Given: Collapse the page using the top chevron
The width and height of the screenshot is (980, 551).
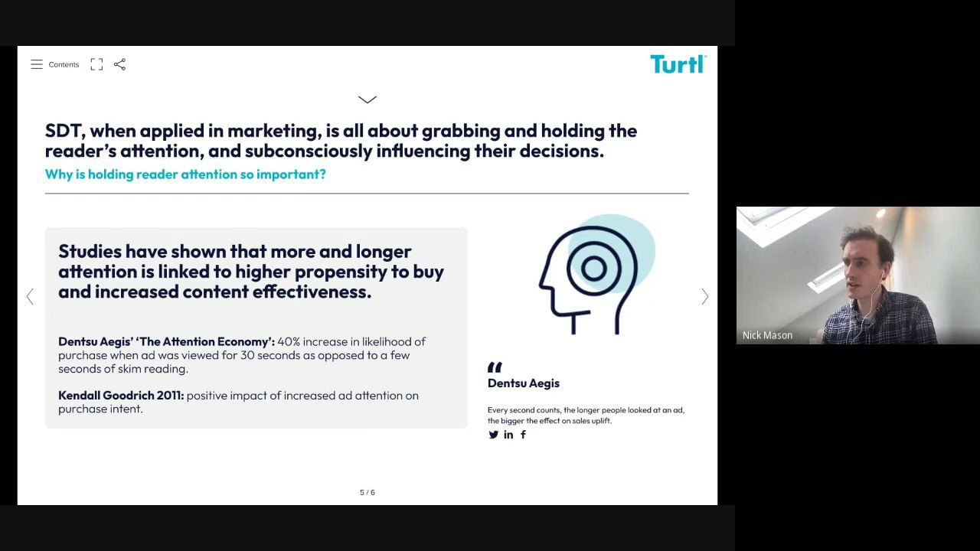Looking at the screenshot, I should point(367,99).
